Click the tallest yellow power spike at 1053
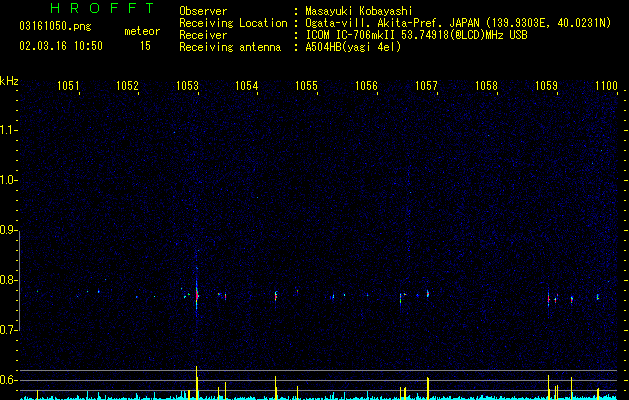The height and width of the screenshot is (400, 629). (197, 383)
